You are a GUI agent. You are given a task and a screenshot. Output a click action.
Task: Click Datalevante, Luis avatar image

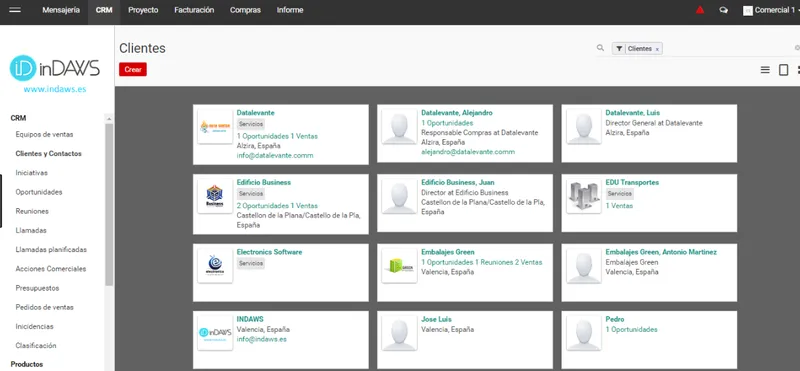coord(584,127)
